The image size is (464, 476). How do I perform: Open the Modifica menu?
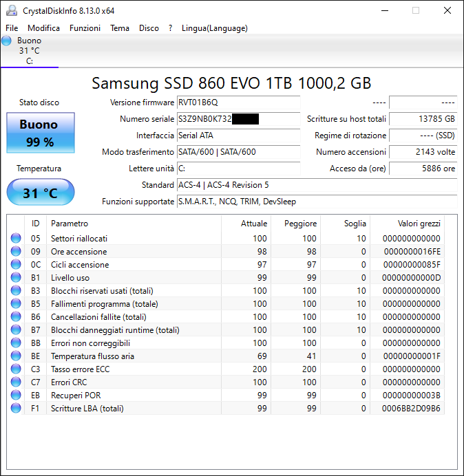(44, 28)
